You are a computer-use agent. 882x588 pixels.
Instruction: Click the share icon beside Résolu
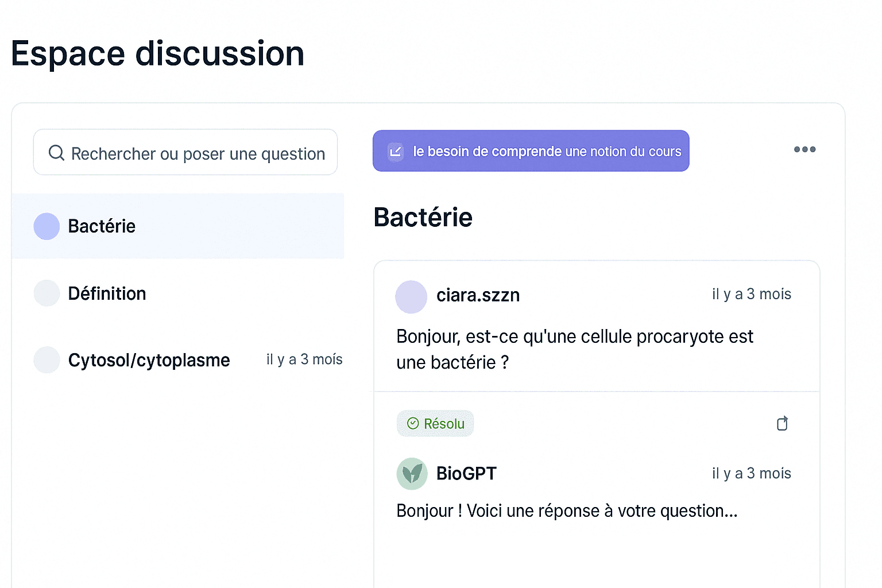[x=782, y=423]
